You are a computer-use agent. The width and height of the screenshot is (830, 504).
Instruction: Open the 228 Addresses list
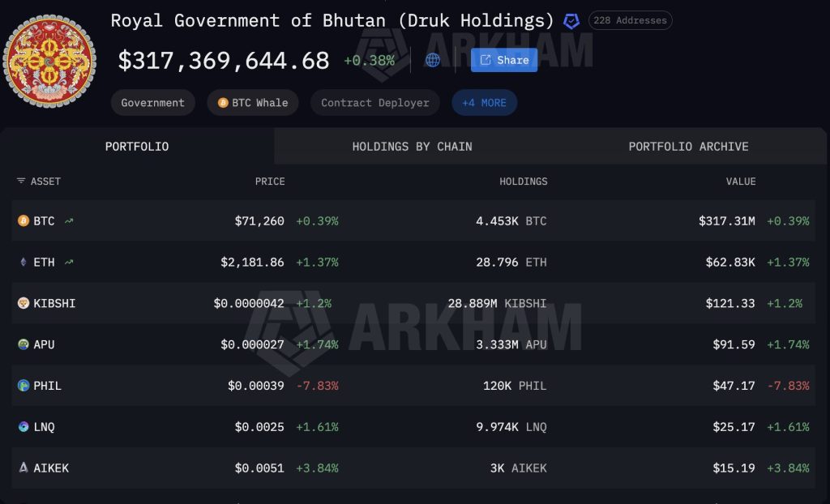(x=630, y=20)
